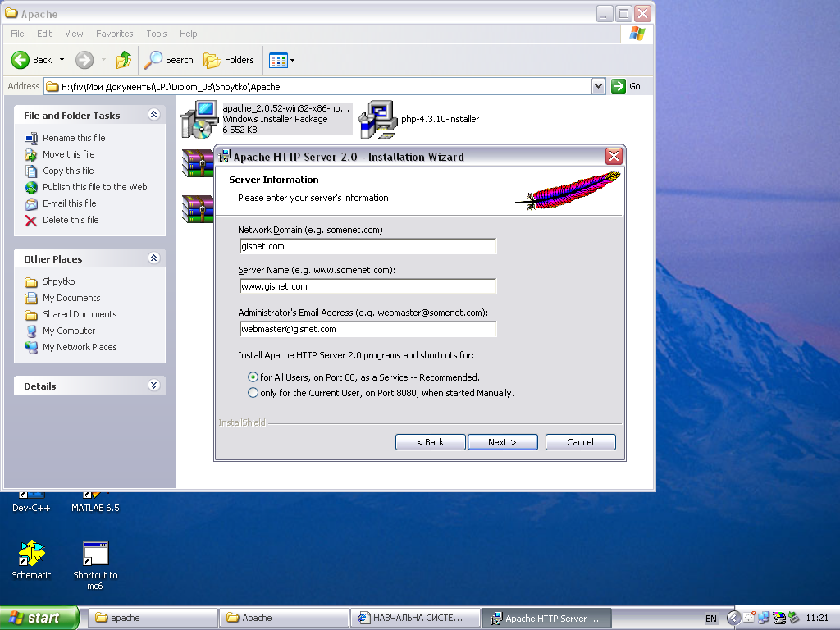Close the Apache Installation Wizard dialog
Image resolution: width=840 pixels, height=630 pixels.
(x=614, y=157)
